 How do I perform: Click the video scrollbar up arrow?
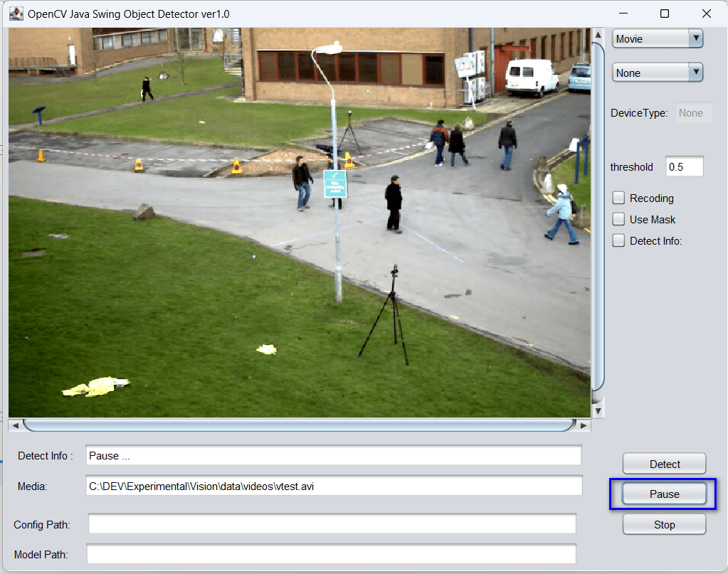pyautogui.click(x=598, y=35)
